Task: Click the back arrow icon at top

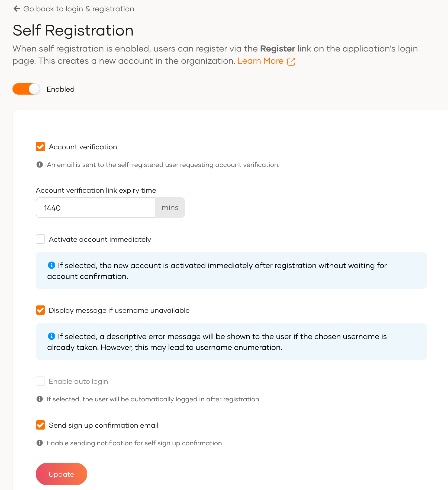Action: tap(17, 9)
